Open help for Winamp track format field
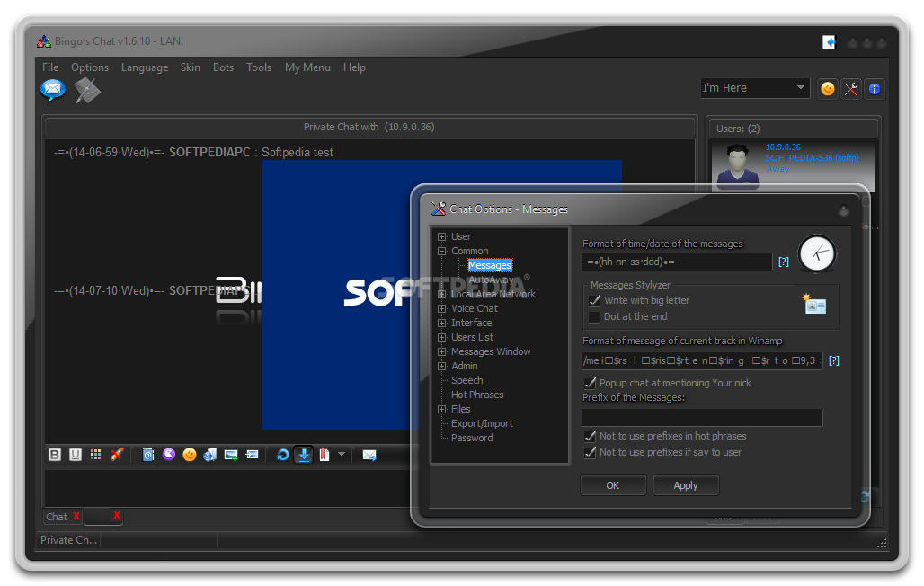The image size is (924, 586). pos(834,360)
